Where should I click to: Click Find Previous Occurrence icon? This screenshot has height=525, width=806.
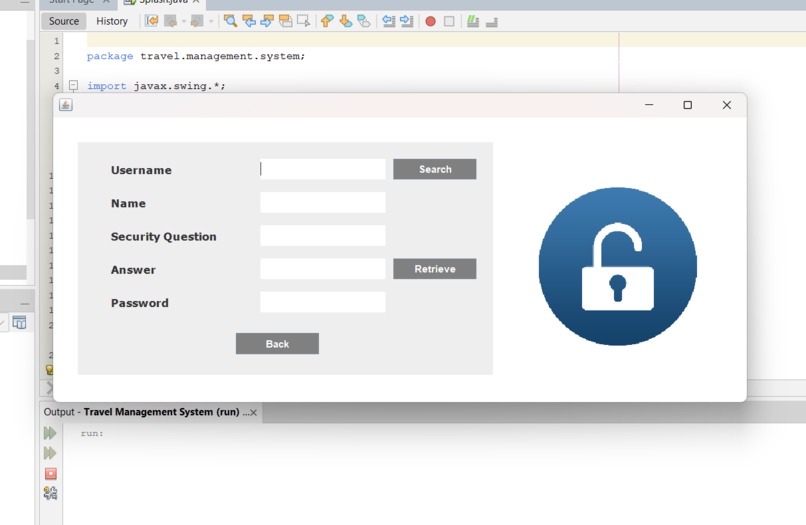[249, 21]
